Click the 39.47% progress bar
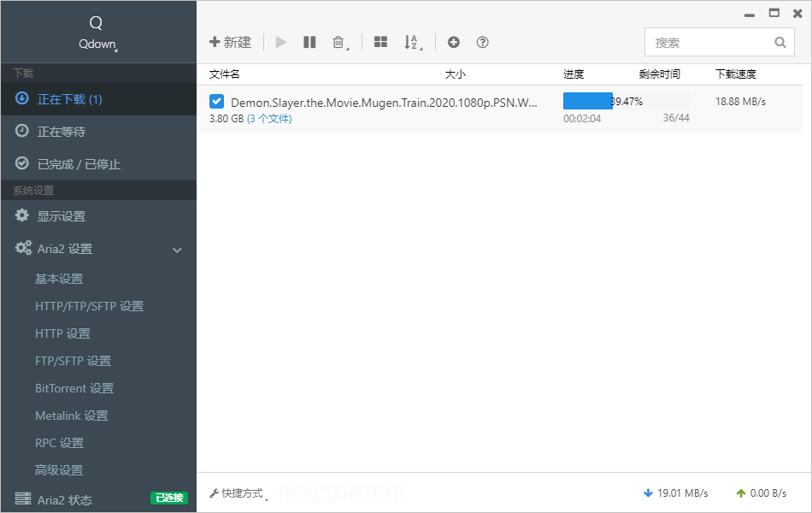Screen dimensions: 812x513 (626, 101)
